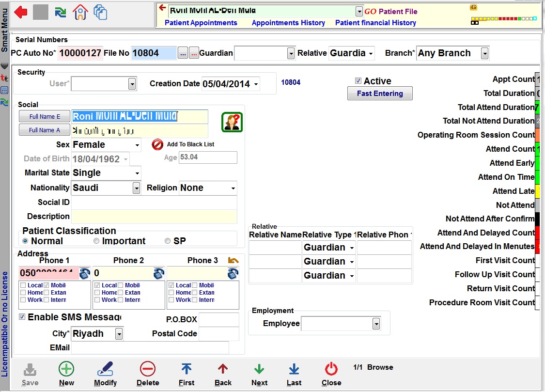Viewport: 545px width, 392px height.
Task: Click the Add To Black List icon
Action: [x=157, y=144]
